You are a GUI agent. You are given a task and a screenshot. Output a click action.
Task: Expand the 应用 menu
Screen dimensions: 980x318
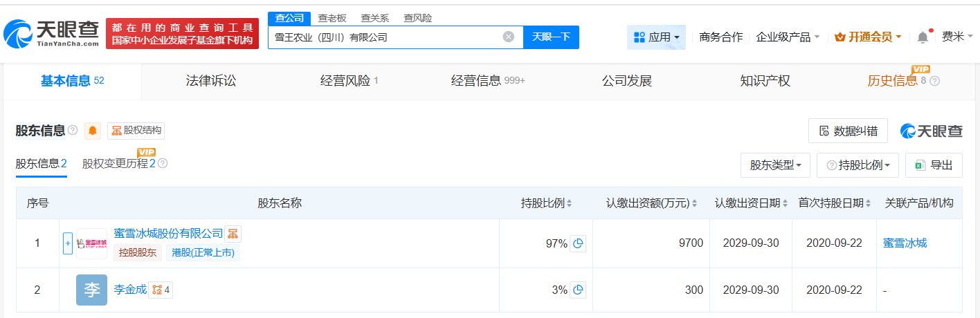point(656,37)
